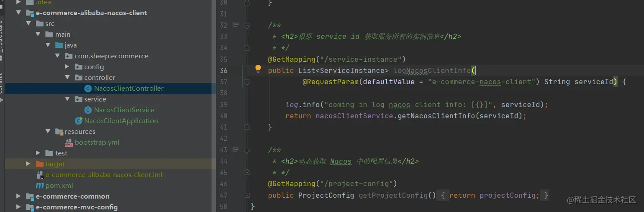Collapse the java folder arrow
The height and width of the screenshot is (212, 644).
(48, 45)
